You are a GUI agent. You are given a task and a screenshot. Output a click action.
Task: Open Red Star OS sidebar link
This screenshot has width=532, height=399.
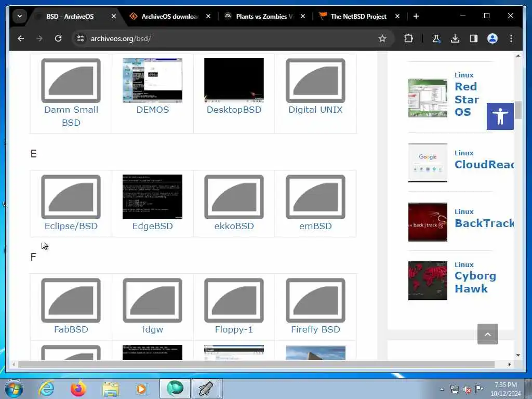[467, 99]
